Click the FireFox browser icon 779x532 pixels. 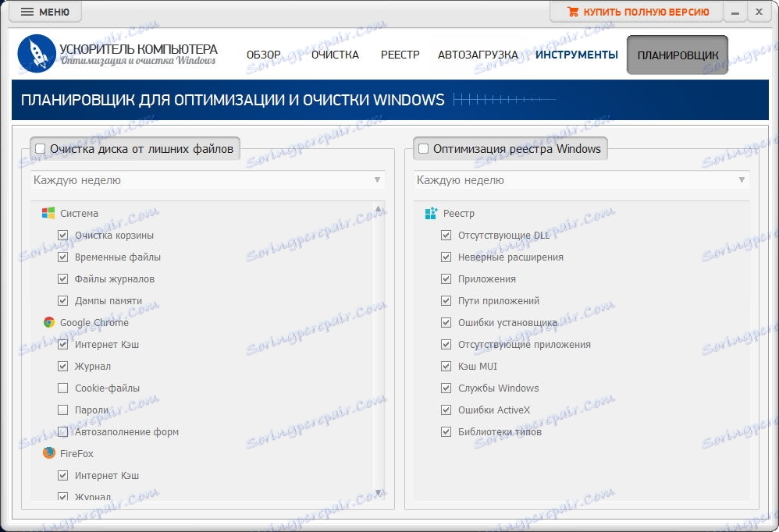click(48, 453)
